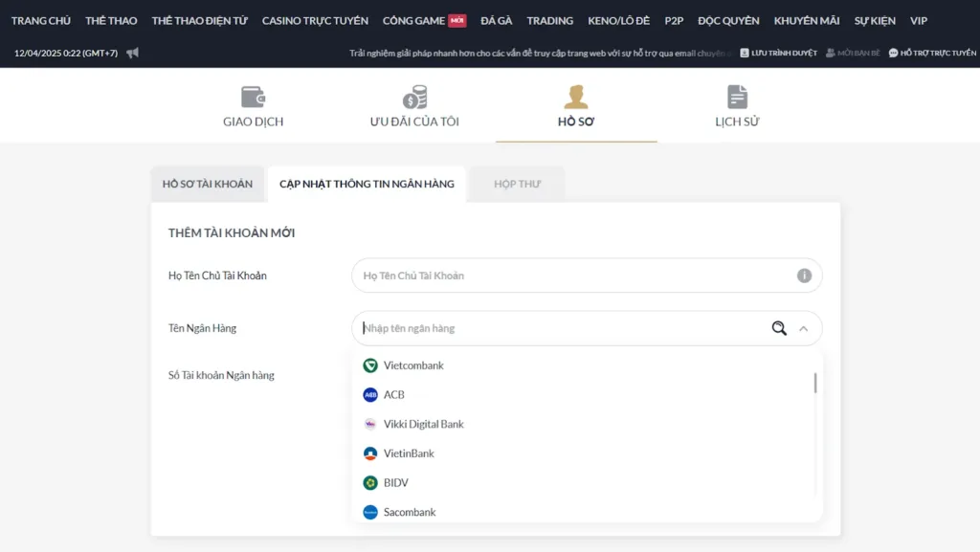This screenshot has height=552, width=980.
Task: Open the Hộp Thư tab
Action: (517, 184)
